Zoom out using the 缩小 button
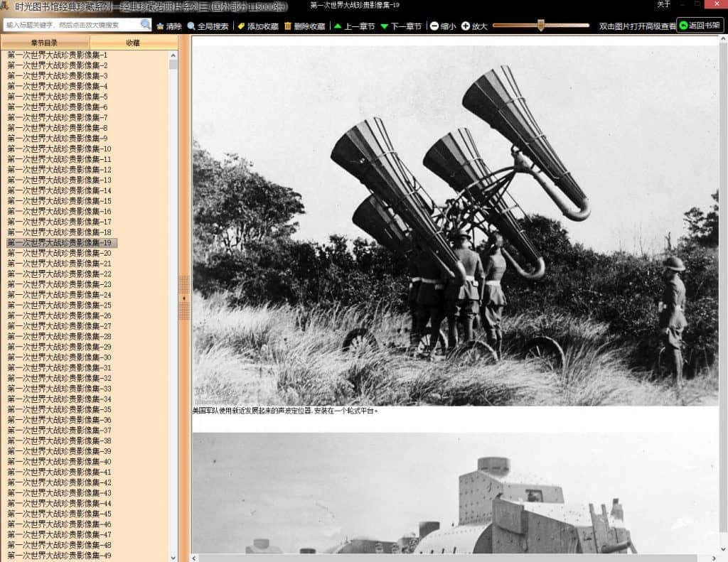The height and width of the screenshot is (562, 728). coord(443,26)
